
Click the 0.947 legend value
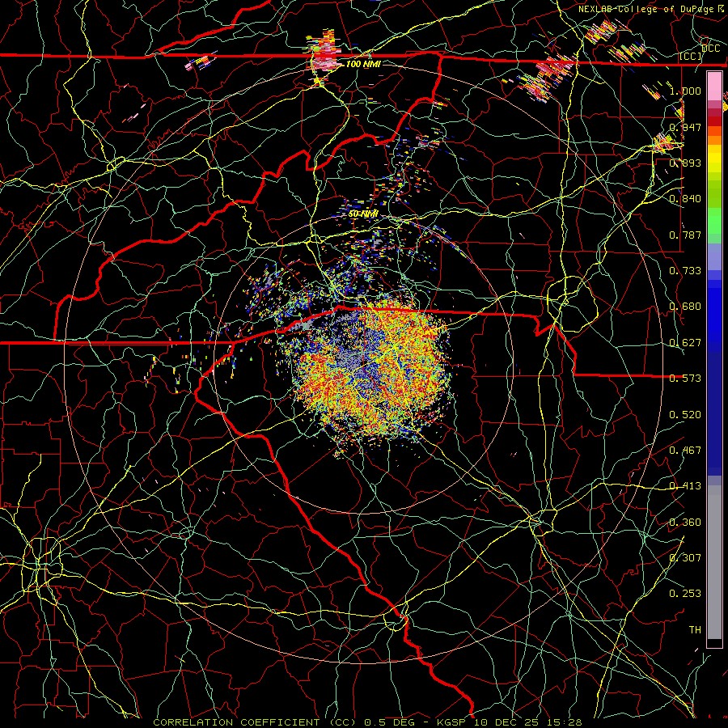(x=685, y=127)
